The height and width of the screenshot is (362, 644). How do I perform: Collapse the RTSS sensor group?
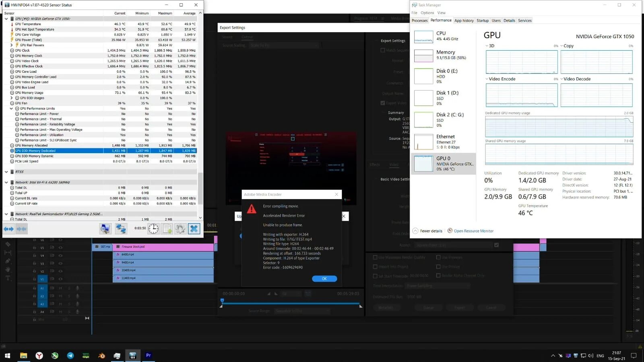click(6, 172)
